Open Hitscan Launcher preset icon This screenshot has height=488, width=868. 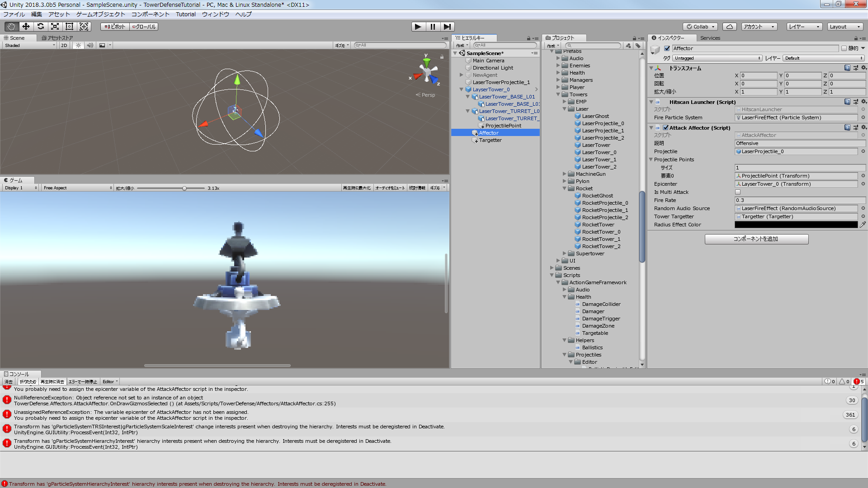855,102
